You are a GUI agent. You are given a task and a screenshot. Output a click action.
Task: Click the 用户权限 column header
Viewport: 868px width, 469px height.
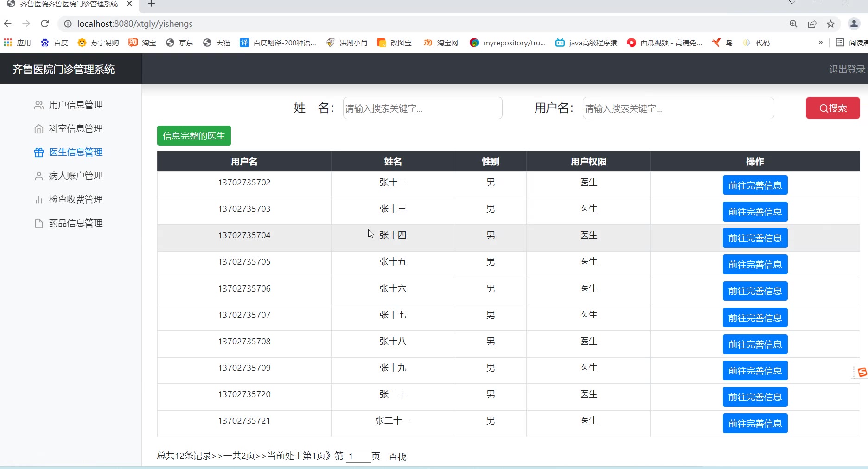click(x=588, y=162)
